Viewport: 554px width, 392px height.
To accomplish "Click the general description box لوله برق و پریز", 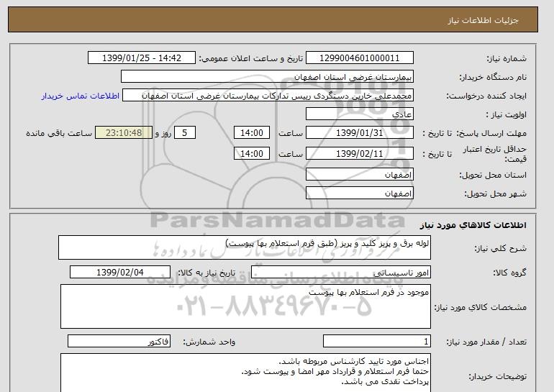I will pos(245,247).
